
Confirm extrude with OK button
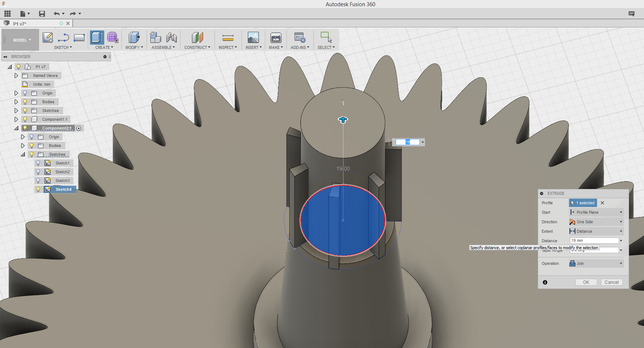[586, 282]
